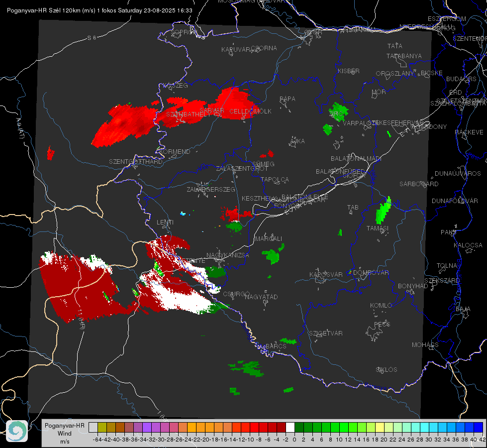The width and height of the screenshot is (487, 448).
Task: Click the PÉCS city label
Action: (382, 324)
